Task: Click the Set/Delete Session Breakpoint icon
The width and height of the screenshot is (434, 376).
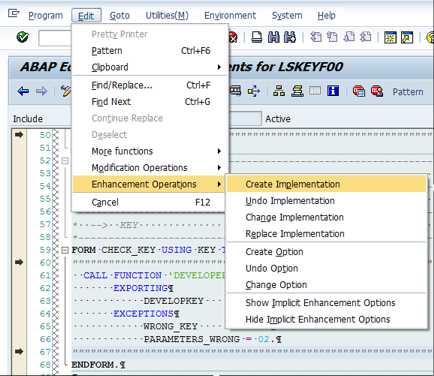Action: [359, 91]
